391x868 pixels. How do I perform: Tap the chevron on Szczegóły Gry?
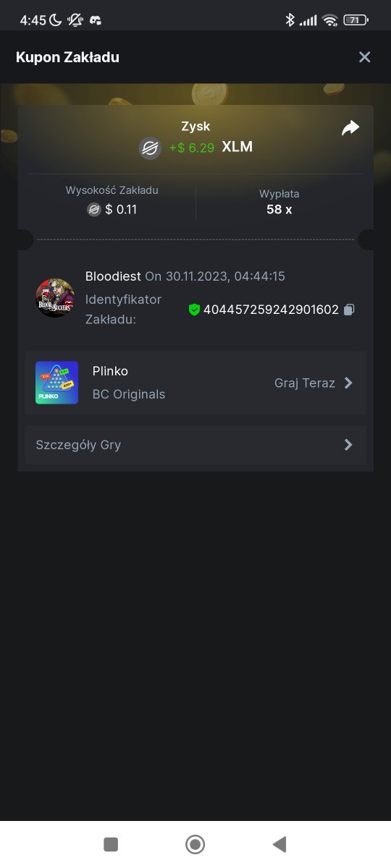[x=348, y=445]
